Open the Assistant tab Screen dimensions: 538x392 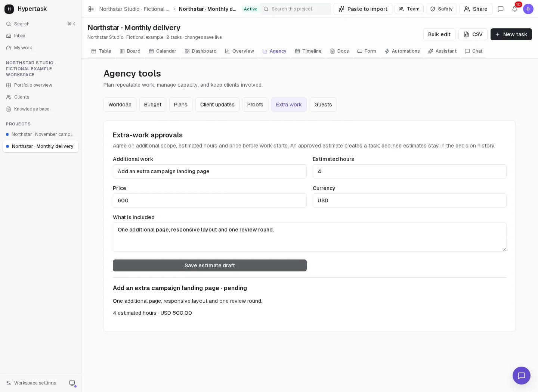coord(442,51)
